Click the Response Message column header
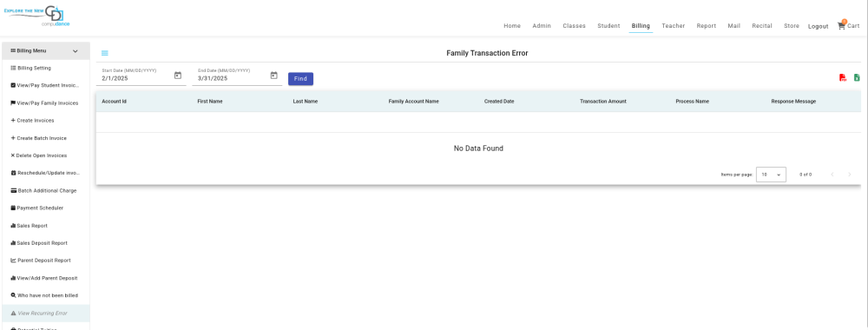The height and width of the screenshot is (330, 868). point(793,102)
